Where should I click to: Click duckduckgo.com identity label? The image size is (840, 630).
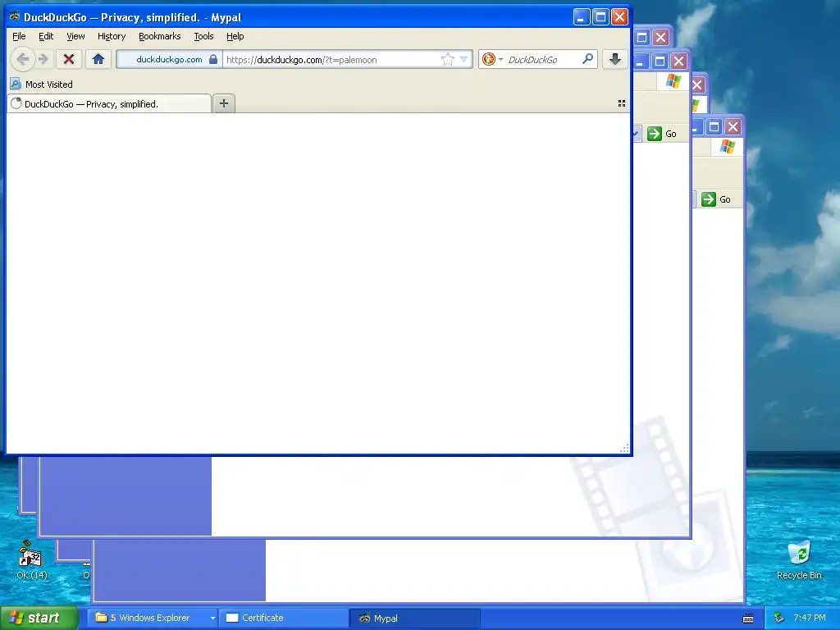click(x=169, y=59)
